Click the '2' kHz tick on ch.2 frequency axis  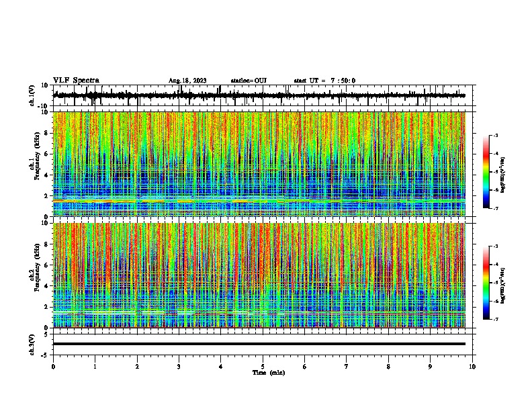(46, 307)
